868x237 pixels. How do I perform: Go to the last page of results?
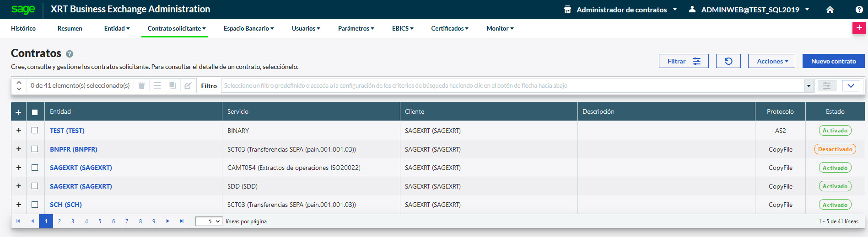pyautogui.click(x=182, y=221)
